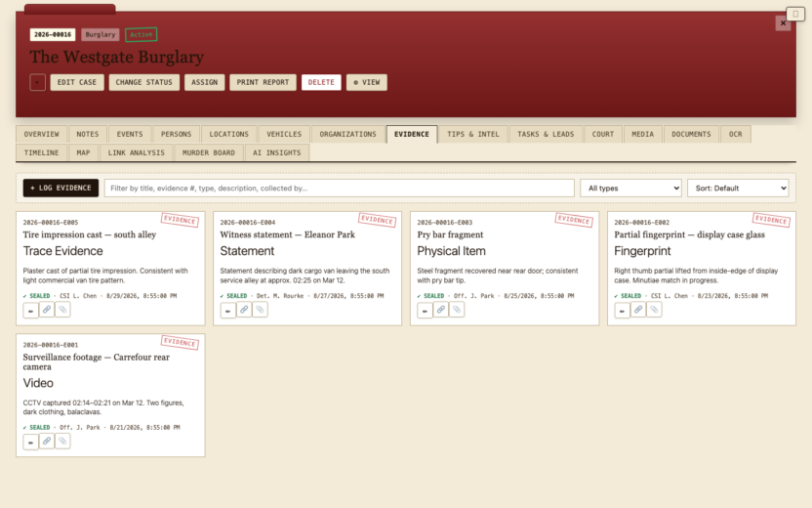The height and width of the screenshot is (508, 812).
Task: Edit the Surveillance footage evidence entry
Action: (30, 443)
